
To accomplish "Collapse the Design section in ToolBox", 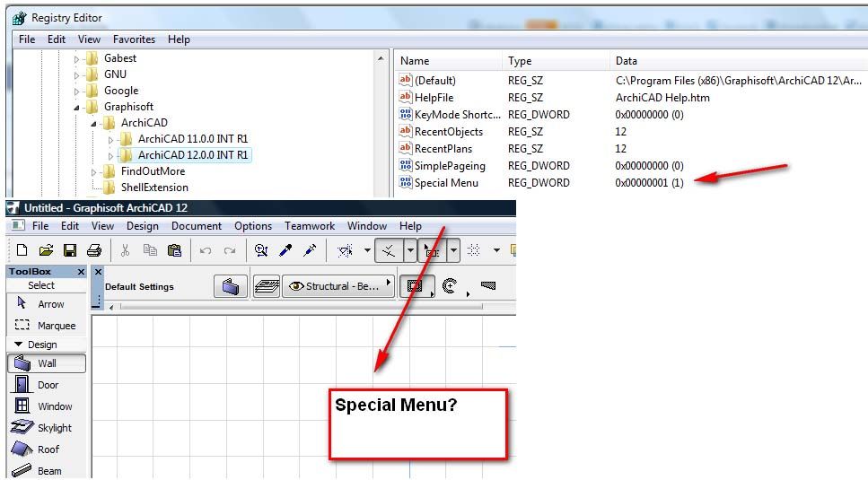I will click(18, 344).
